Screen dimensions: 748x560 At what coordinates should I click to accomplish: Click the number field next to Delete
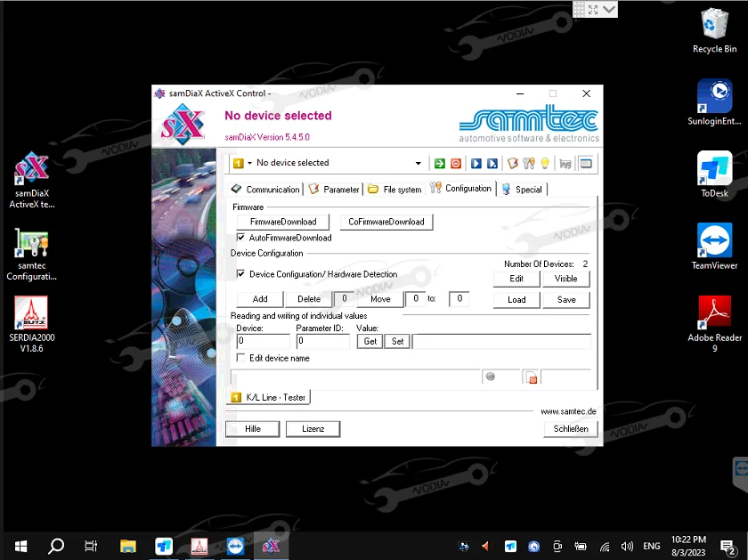[x=344, y=298]
